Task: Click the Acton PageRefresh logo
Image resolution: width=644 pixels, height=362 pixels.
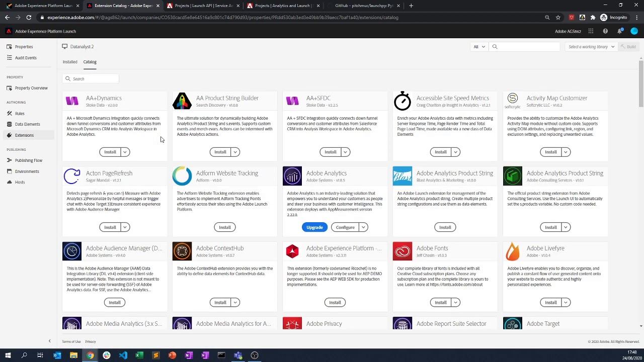Action: tap(72, 176)
